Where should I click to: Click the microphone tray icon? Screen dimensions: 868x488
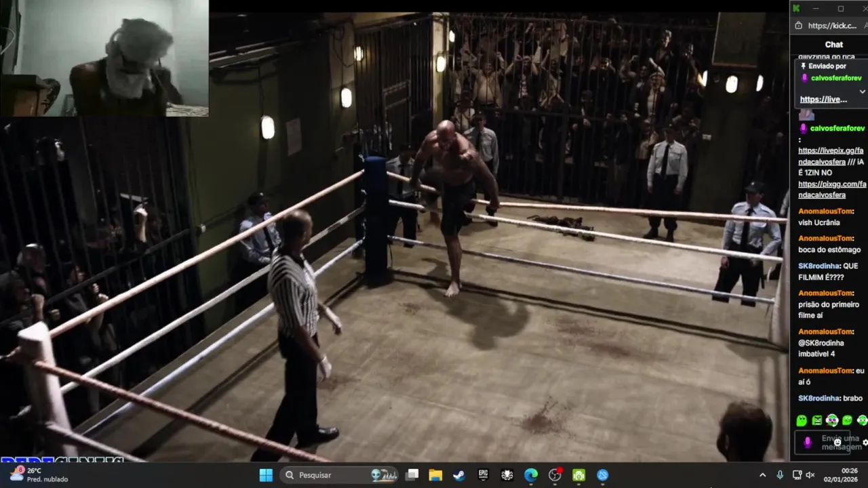(780, 475)
